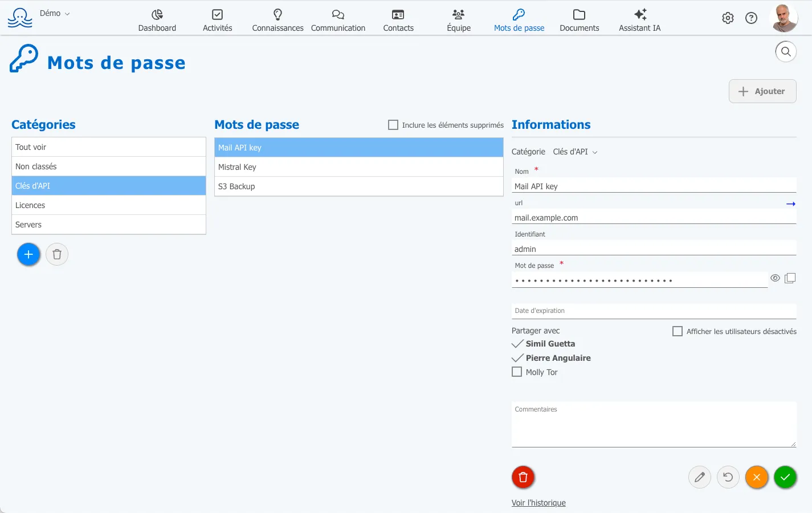Click the Identifiant field with admin
Screen dimensions: 812x513
(654, 249)
